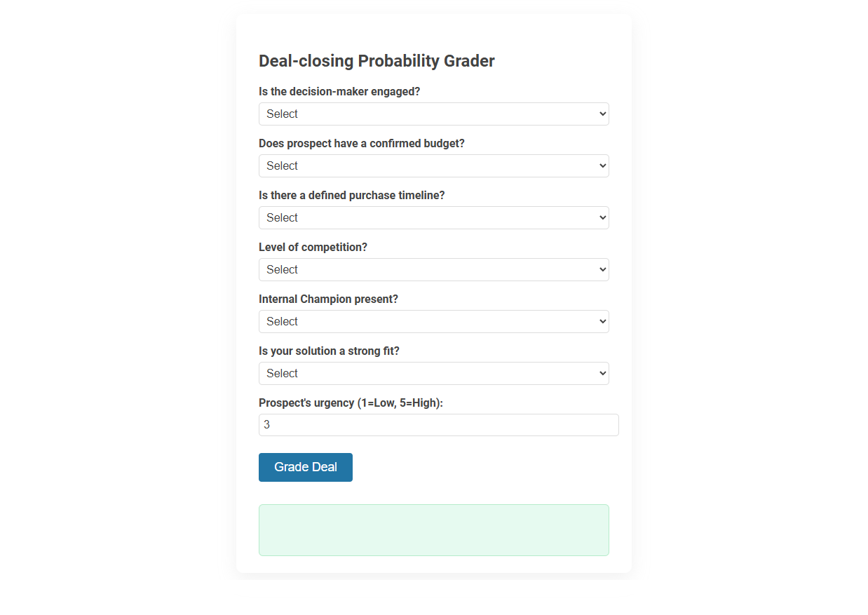
Task: Open the purchase timeline dropdown
Action: point(433,217)
